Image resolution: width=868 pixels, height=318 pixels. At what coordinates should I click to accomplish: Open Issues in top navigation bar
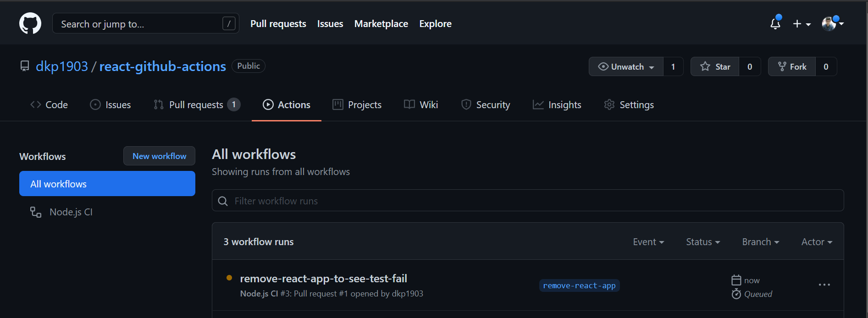point(330,24)
